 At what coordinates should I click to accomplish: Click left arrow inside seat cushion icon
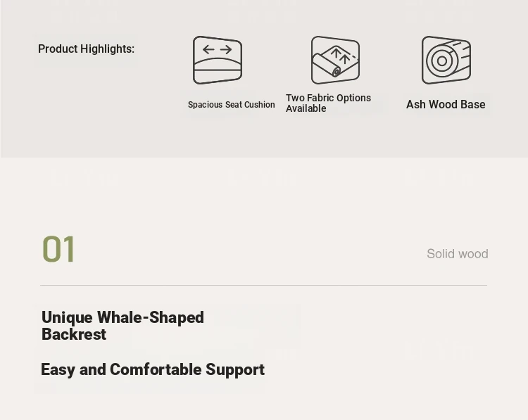pos(208,50)
